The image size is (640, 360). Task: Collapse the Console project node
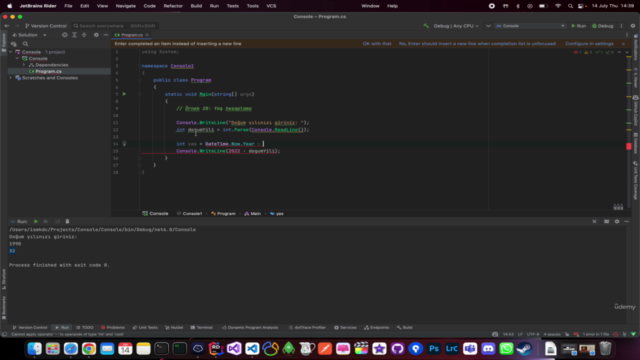tap(18, 58)
